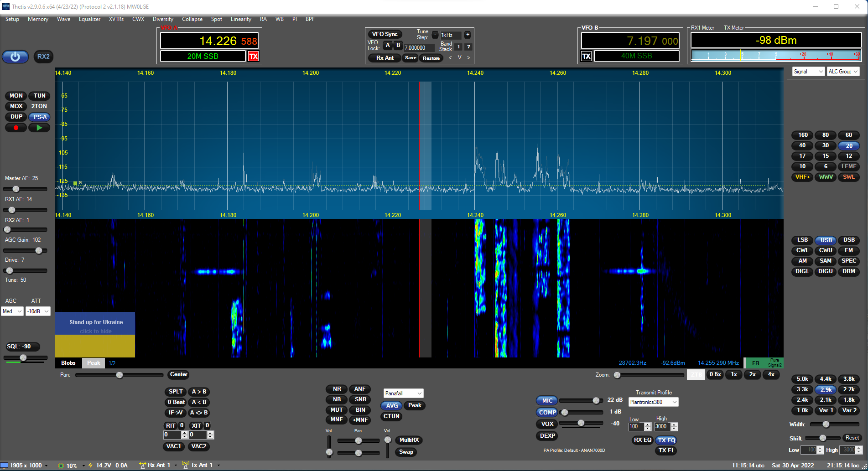The image size is (868, 471).
Task: Open the Equalizer menu
Action: click(x=89, y=19)
